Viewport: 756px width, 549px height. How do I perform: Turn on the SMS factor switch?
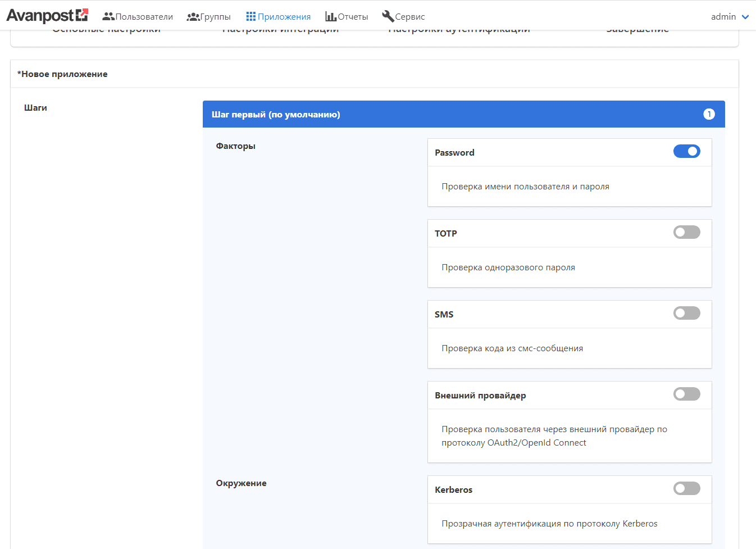[686, 313]
